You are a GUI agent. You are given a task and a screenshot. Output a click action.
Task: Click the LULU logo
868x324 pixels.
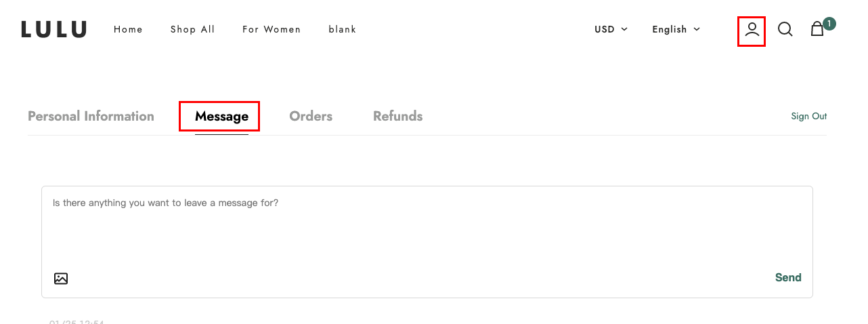point(54,29)
